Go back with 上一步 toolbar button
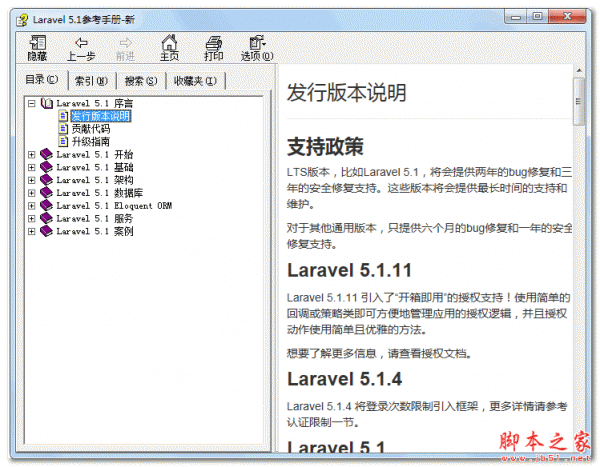 81,48
